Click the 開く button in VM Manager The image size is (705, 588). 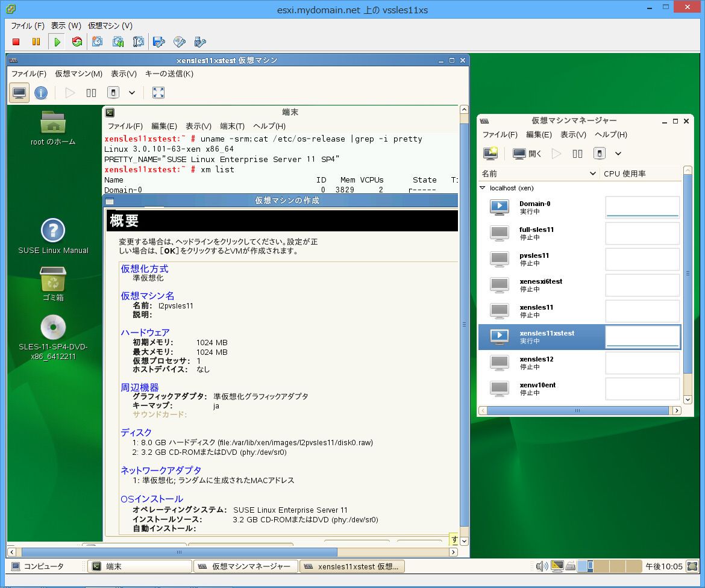tap(527, 154)
